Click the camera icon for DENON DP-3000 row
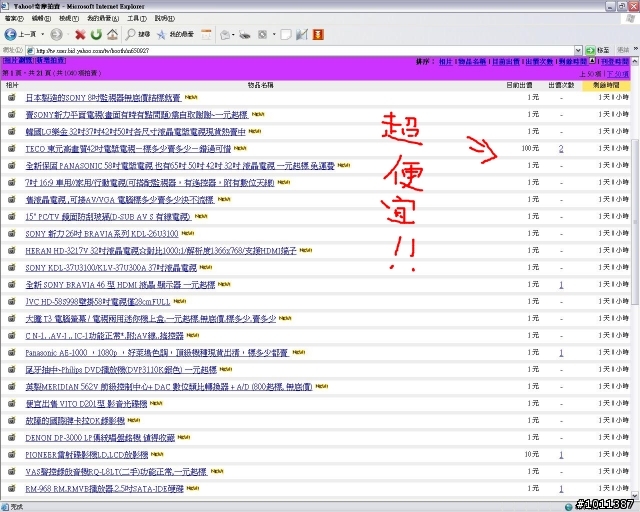The width and height of the screenshot is (640, 512). click(x=12, y=437)
